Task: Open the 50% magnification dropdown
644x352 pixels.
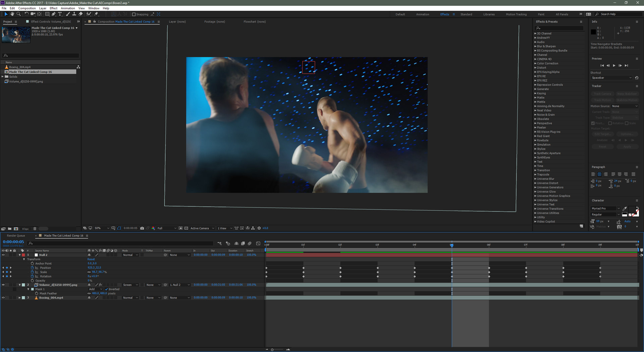Action: tap(102, 228)
